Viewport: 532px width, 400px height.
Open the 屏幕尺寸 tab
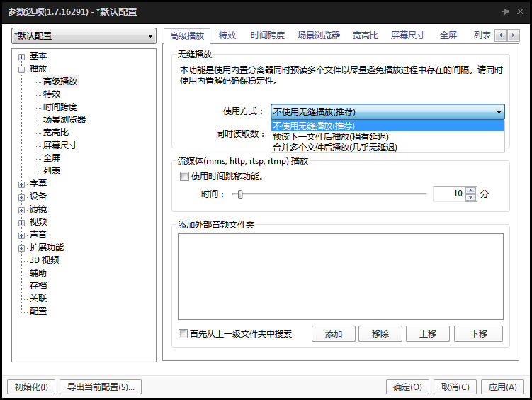tap(408, 35)
